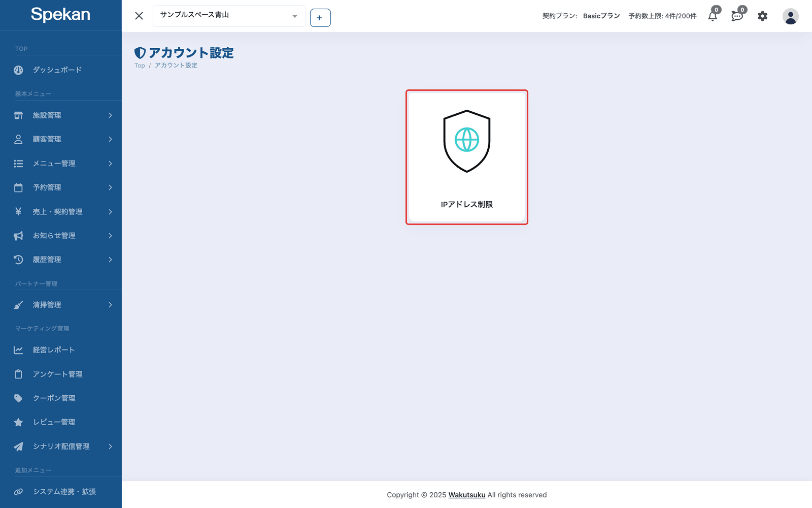Expand the 顧客管理 chevron
This screenshot has height=508, width=812.
pyautogui.click(x=110, y=139)
